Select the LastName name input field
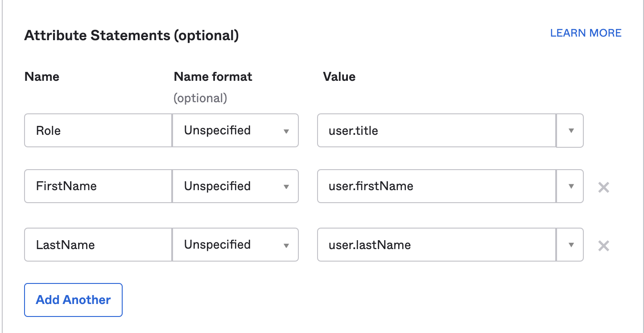The height and width of the screenshot is (333, 644). 98,245
